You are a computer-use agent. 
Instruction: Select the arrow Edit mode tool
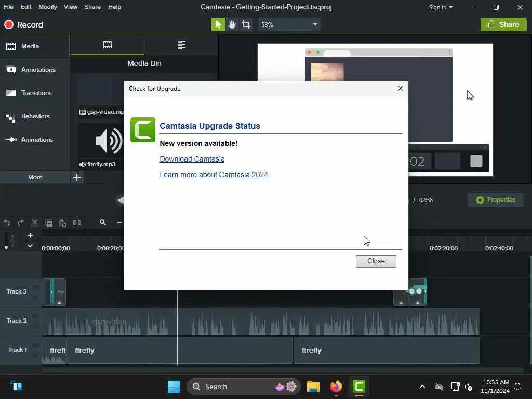218,24
